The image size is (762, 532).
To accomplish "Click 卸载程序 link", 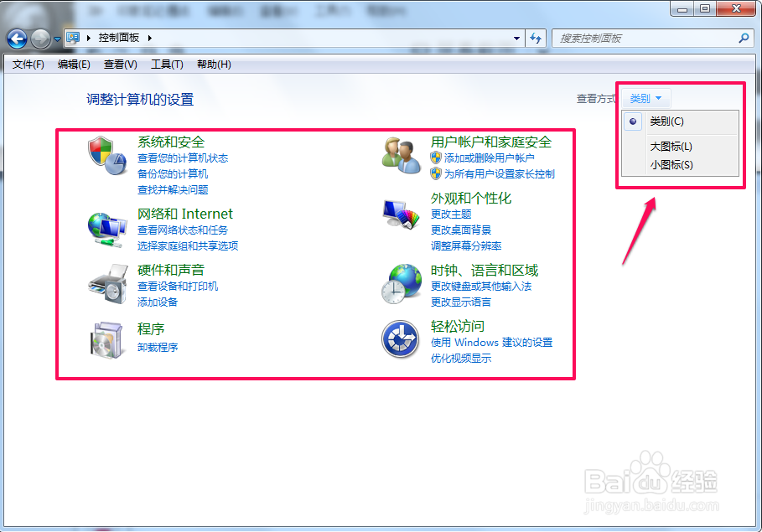I will click(158, 348).
